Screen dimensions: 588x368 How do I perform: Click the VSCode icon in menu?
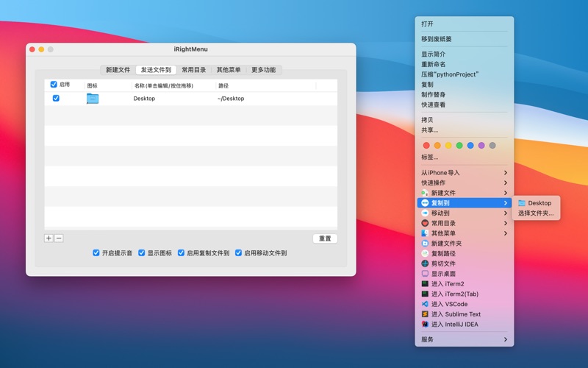(425, 304)
